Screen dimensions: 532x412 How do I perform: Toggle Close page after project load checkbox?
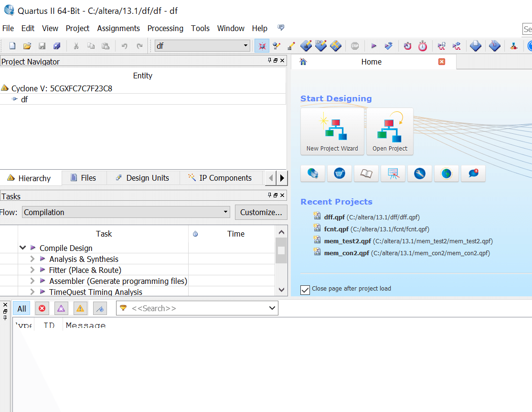click(x=305, y=290)
